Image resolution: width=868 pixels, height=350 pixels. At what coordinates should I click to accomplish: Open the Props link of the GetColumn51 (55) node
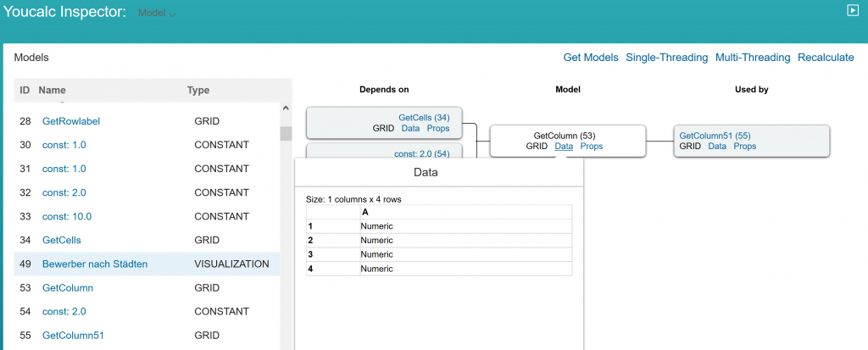click(x=744, y=147)
